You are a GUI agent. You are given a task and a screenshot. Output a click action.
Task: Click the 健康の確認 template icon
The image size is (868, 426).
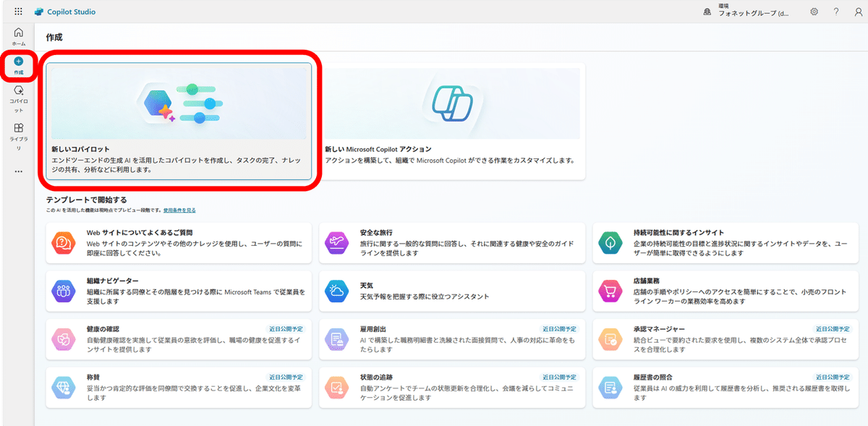63,339
